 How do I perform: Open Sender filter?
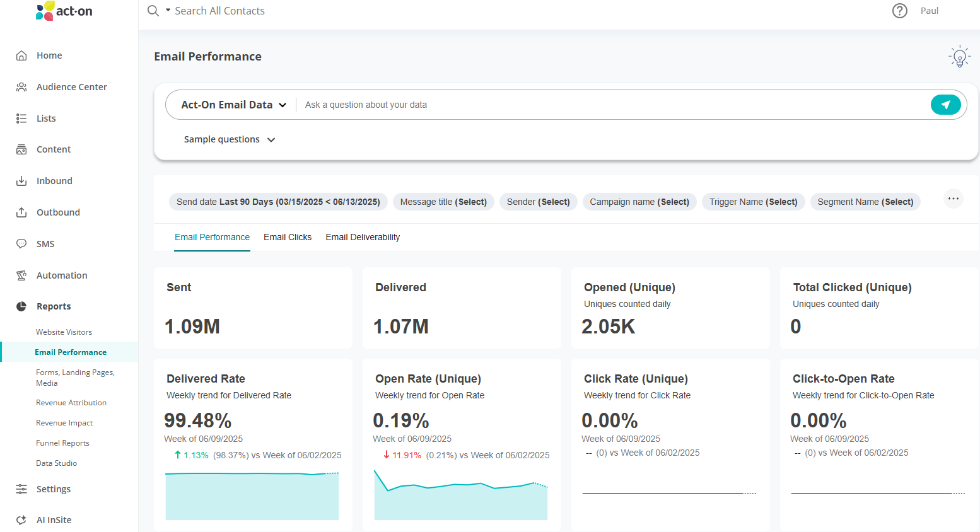[539, 202]
